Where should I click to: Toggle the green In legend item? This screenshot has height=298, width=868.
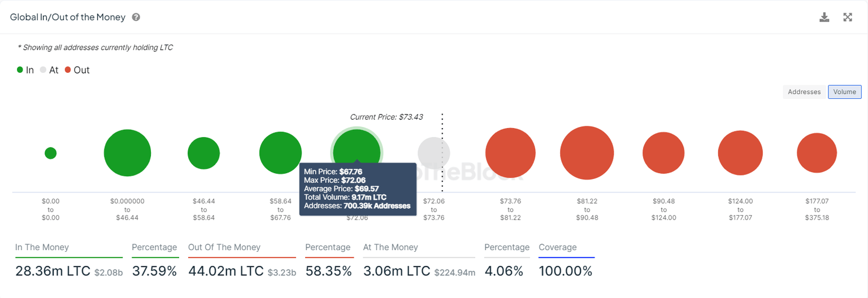click(x=25, y=70)
